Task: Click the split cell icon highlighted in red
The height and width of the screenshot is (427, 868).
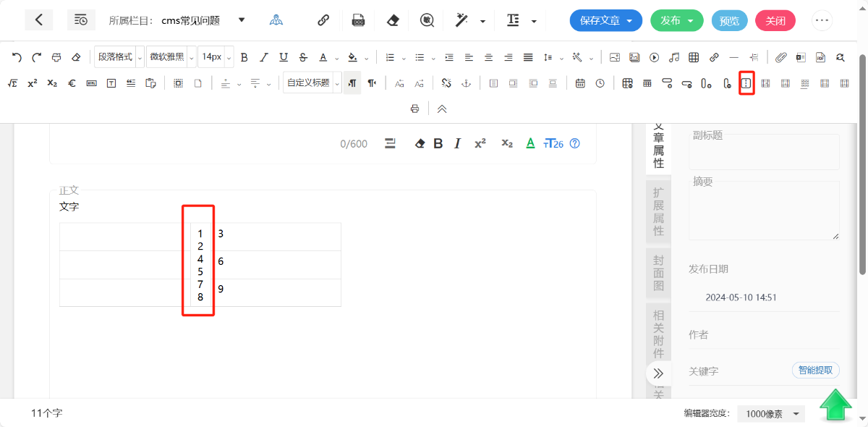Action: (746, 83)
